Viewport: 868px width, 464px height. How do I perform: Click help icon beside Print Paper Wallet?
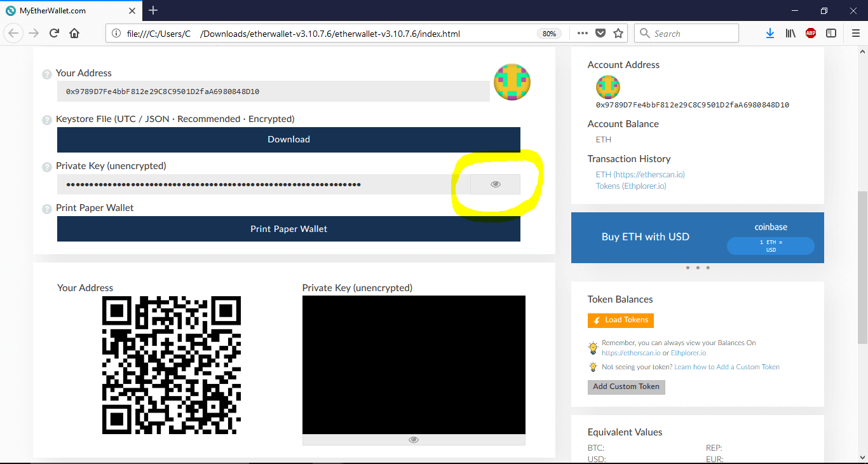coord(46,209)
